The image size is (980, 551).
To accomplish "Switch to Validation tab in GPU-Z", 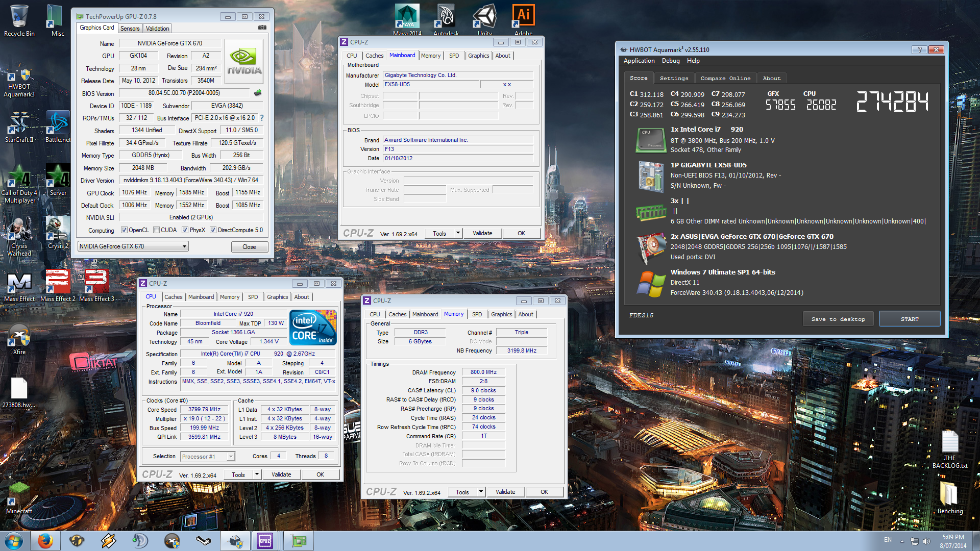I will point(157,29).
